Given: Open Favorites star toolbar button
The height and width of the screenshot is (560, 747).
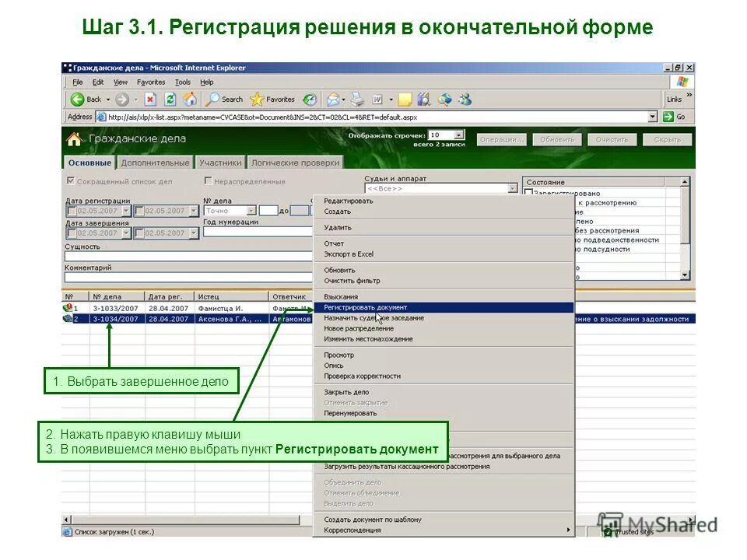Looking at the screenshot, I should click(272, 100).
